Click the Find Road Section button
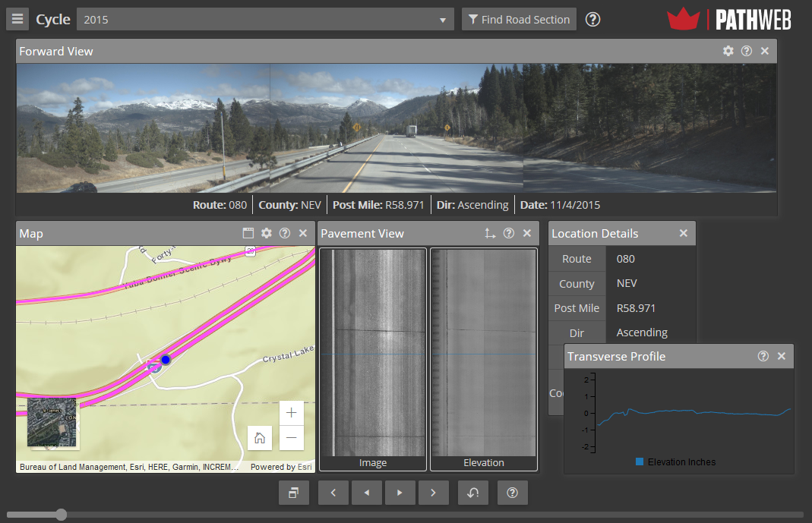 tap(519, 20)
